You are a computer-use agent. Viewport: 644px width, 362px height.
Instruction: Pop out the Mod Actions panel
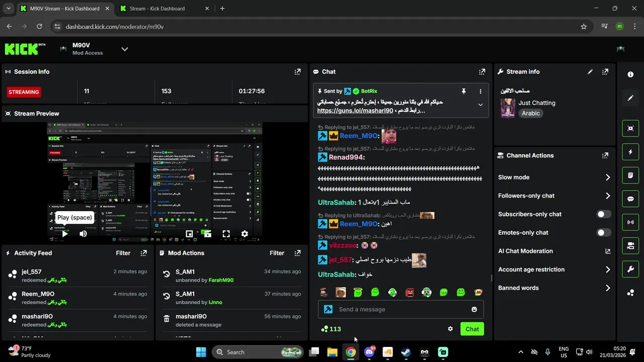297,253
